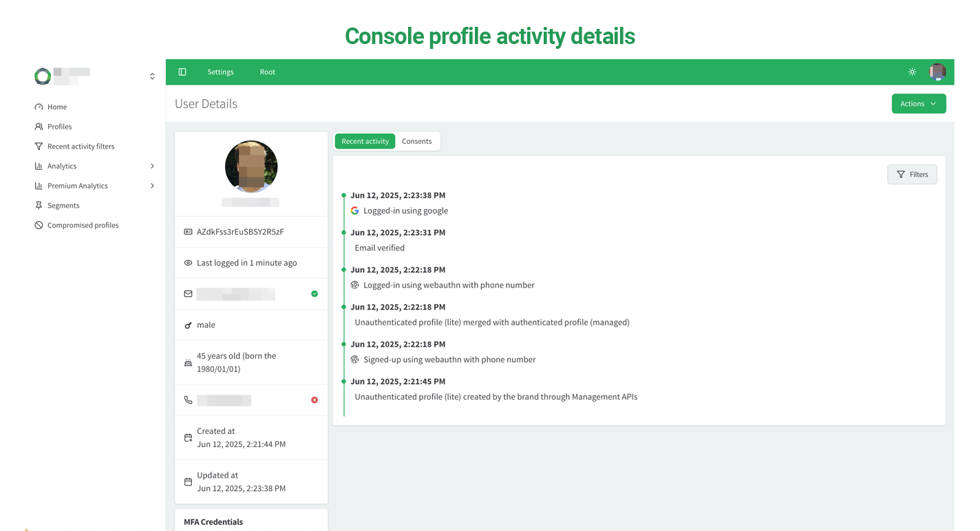Open the Actions dropdown
Viewport: 980px width, 531px height.
918,104
